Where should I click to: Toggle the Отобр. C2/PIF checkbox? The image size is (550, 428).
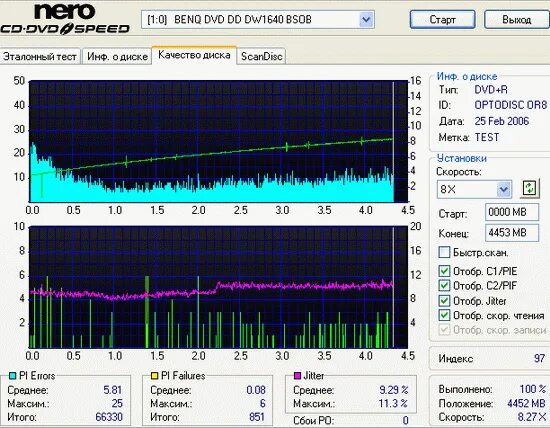[444, 286]
